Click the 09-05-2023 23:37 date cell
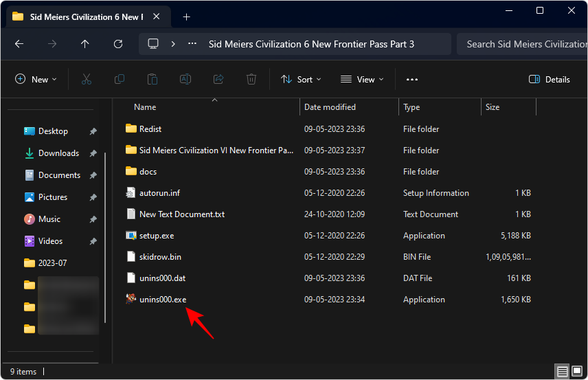Screen dimensions: 588x380 pos(334,150)
